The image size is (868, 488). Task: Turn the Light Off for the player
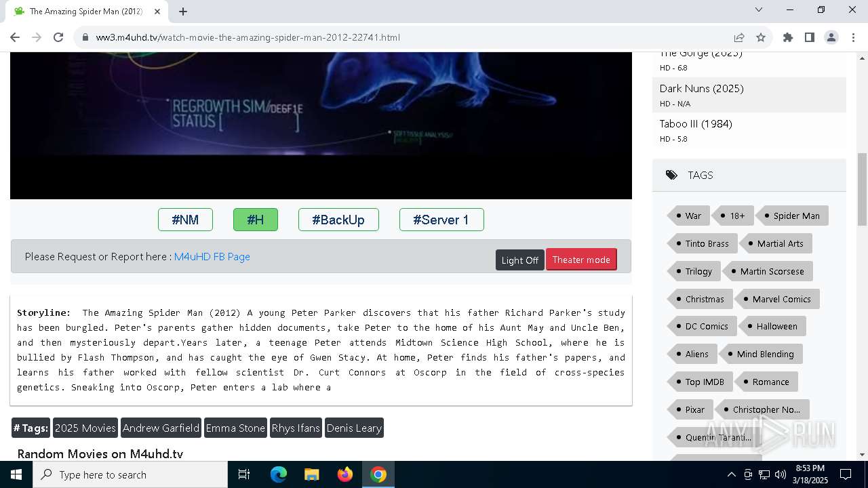pyautogui.click(x=519, y=260)
